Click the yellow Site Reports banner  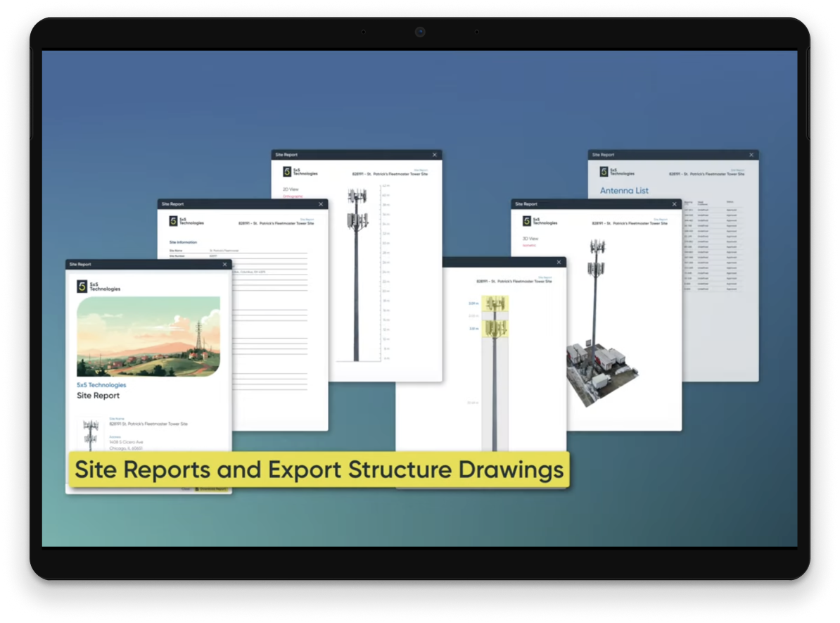[319, 470]
